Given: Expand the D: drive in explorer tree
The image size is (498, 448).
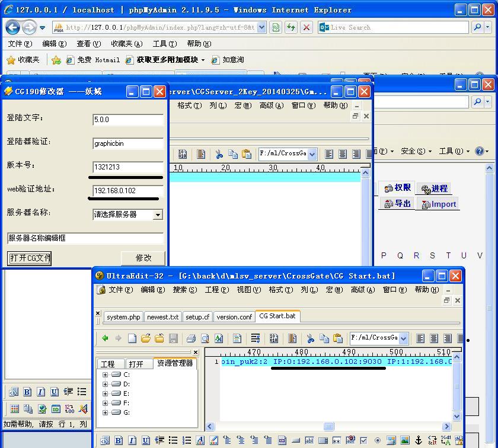Looking at the screenshot, I should [105, 384].
